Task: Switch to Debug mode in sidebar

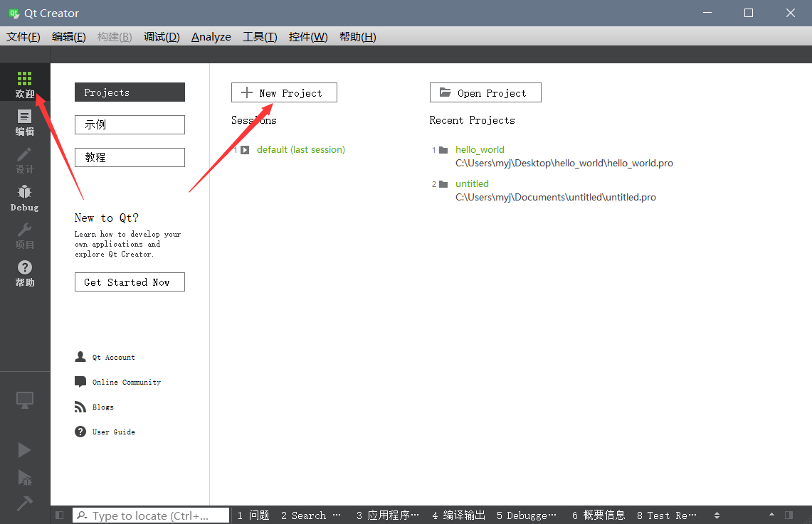Action: [x=25, y=198]
